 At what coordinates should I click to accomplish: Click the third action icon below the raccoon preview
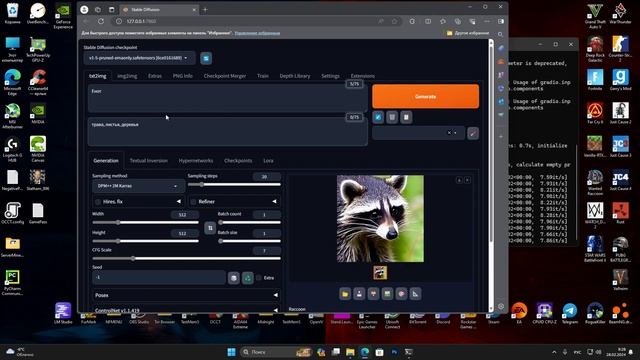coord(373,294)
